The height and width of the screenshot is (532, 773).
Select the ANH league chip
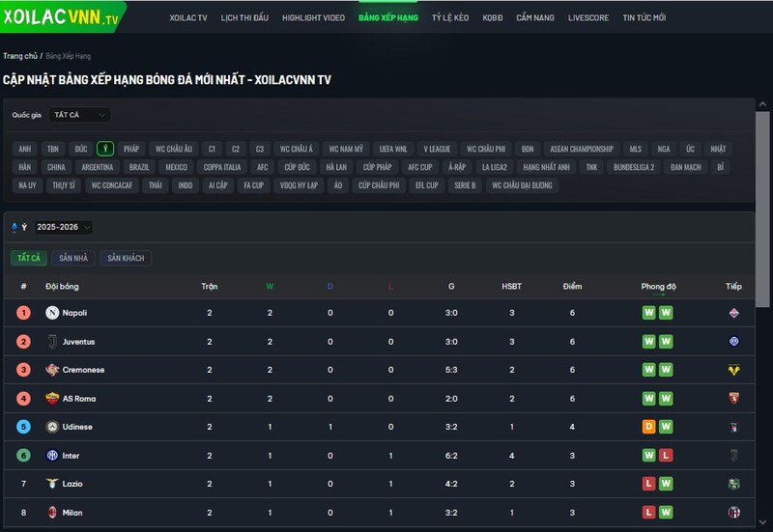click(25, 149)
